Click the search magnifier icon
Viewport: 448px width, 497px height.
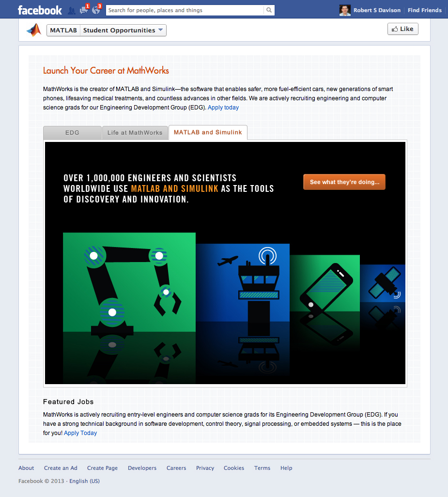(x=269, y=10)
